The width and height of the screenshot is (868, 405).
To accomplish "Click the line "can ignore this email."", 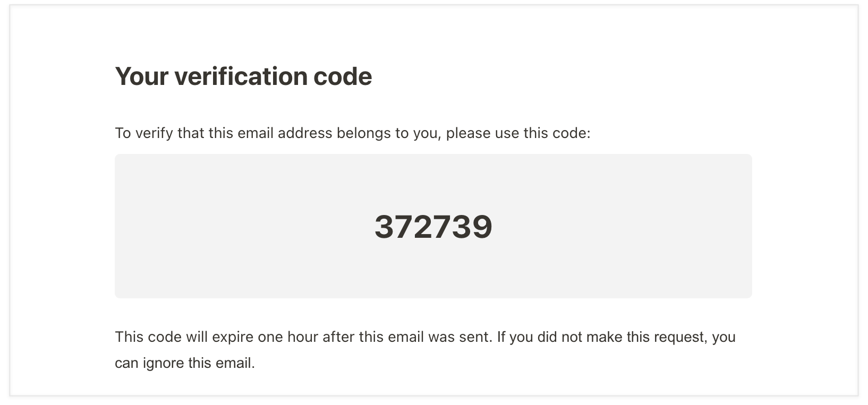I will pyautogui.click(x=185, y=364).
